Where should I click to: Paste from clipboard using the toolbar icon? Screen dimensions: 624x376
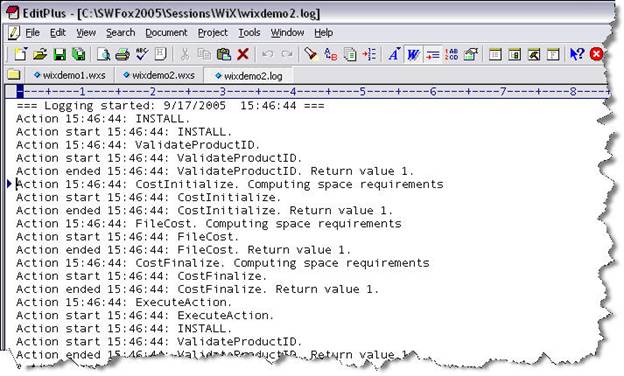tap(224, 54)
